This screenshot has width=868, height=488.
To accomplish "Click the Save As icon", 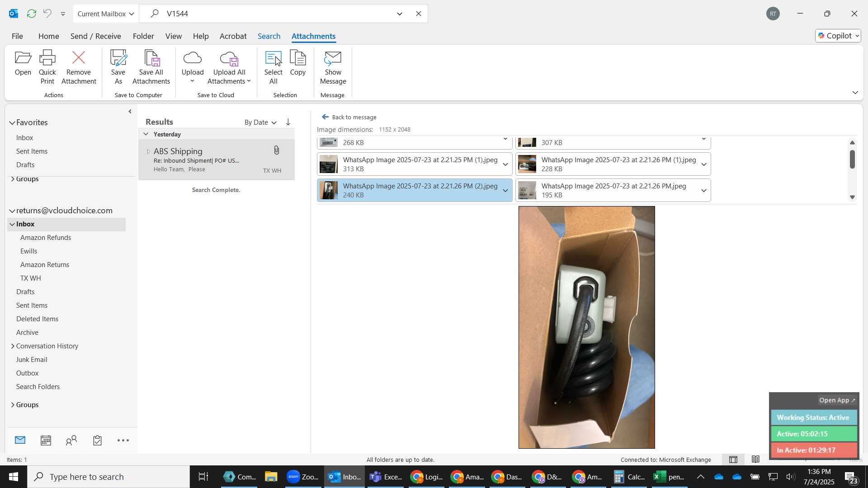I will click(118, 68).
